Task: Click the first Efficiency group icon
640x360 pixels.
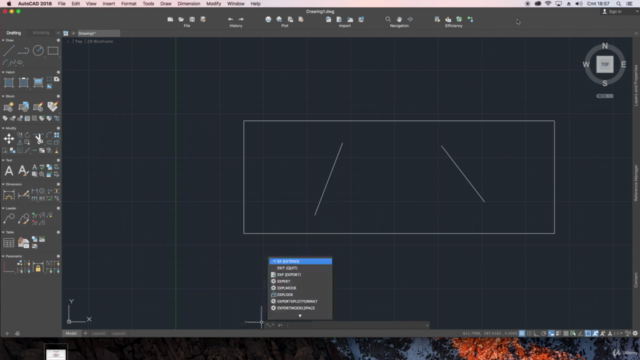Action: pos(437,19)
